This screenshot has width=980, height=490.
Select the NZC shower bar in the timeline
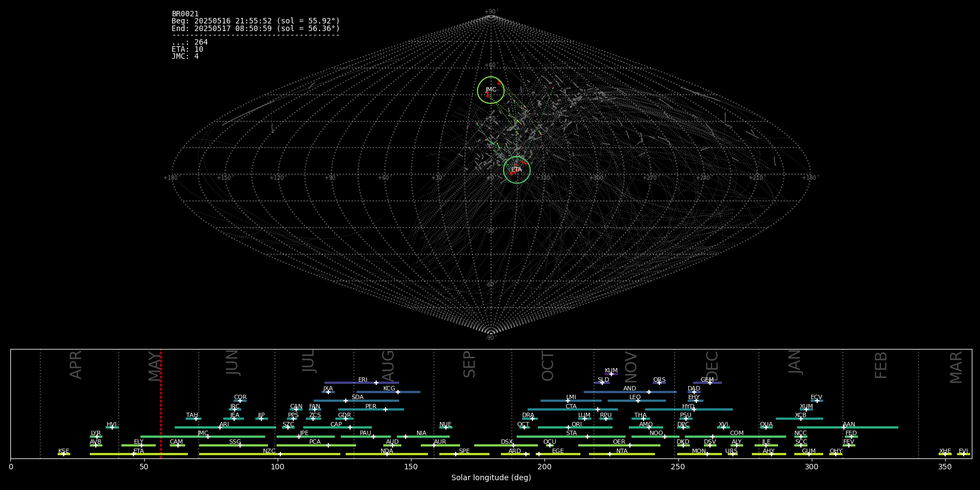pyautogui.click(x=269, y=454)
